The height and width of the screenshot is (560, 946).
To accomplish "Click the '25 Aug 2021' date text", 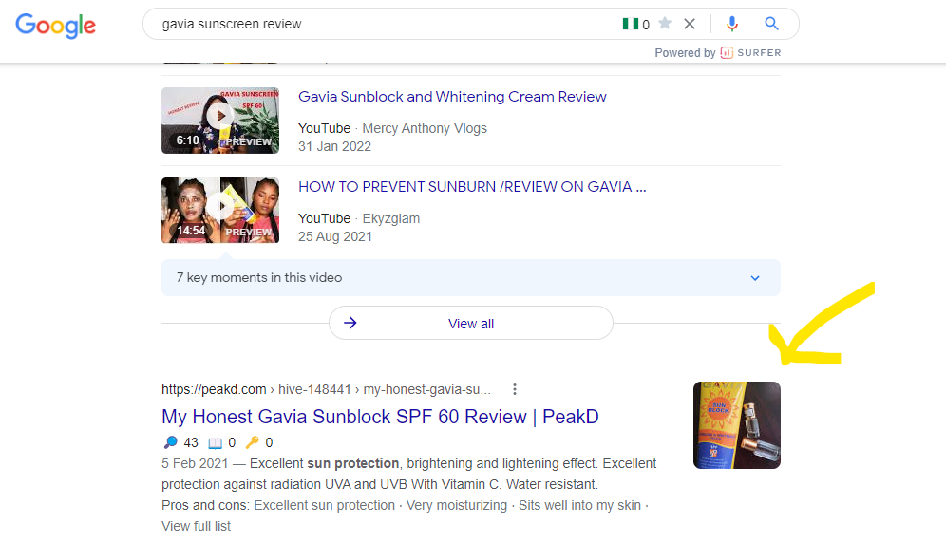I will [x=335, y=237].
